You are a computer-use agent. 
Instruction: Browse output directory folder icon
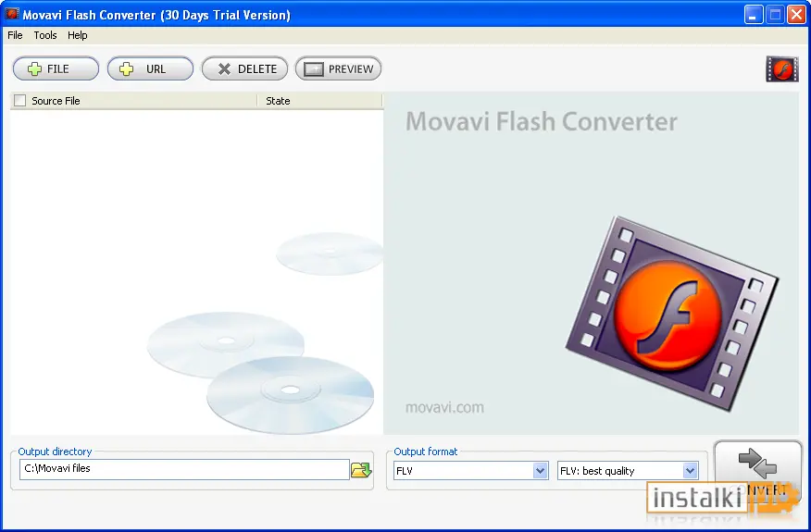click(x=361, y=469)
